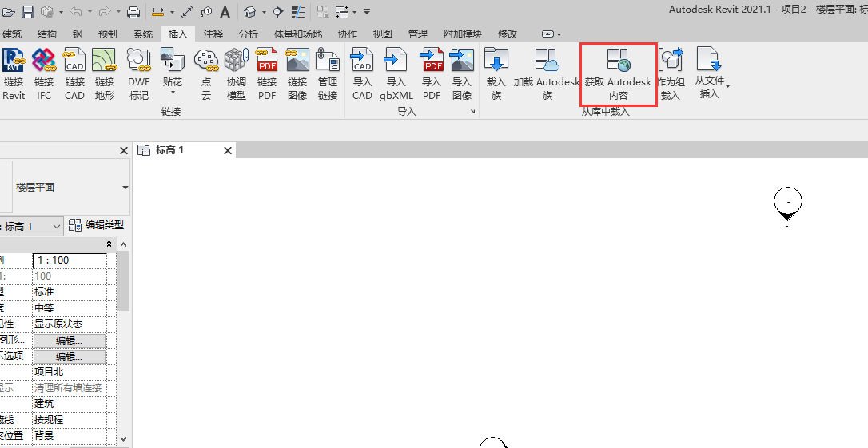Activate the Measure tool ruler icon
The width and height of the screenshot is (868, 448).
pos(157,12)
